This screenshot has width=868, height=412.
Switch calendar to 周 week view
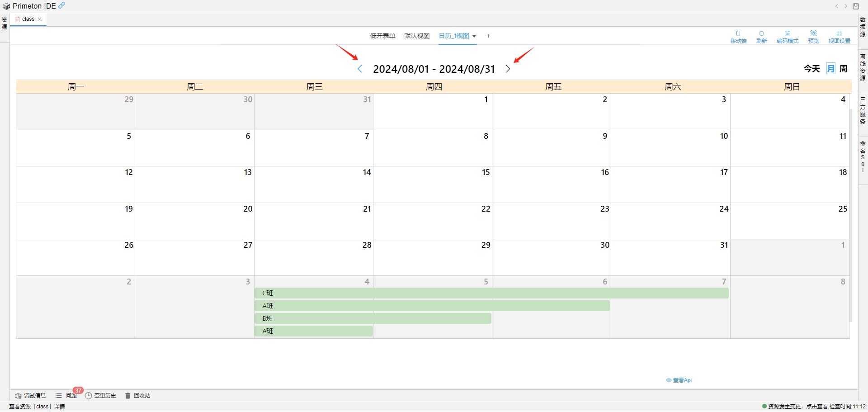(844, 68)
